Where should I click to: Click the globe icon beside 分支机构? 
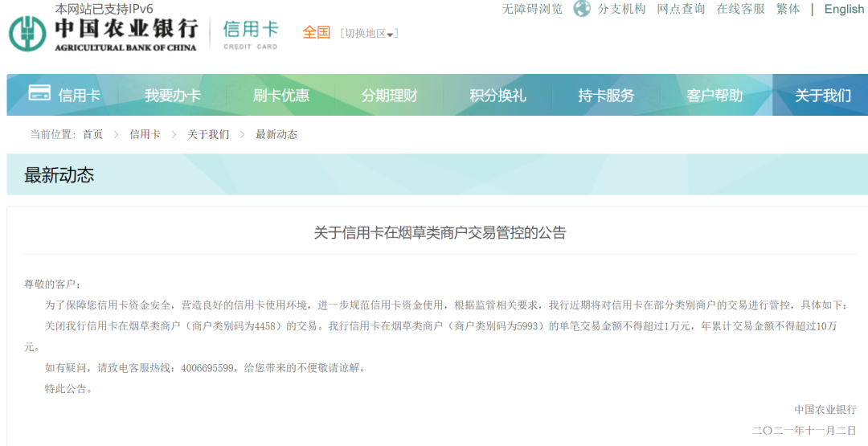tap(582, 9)
